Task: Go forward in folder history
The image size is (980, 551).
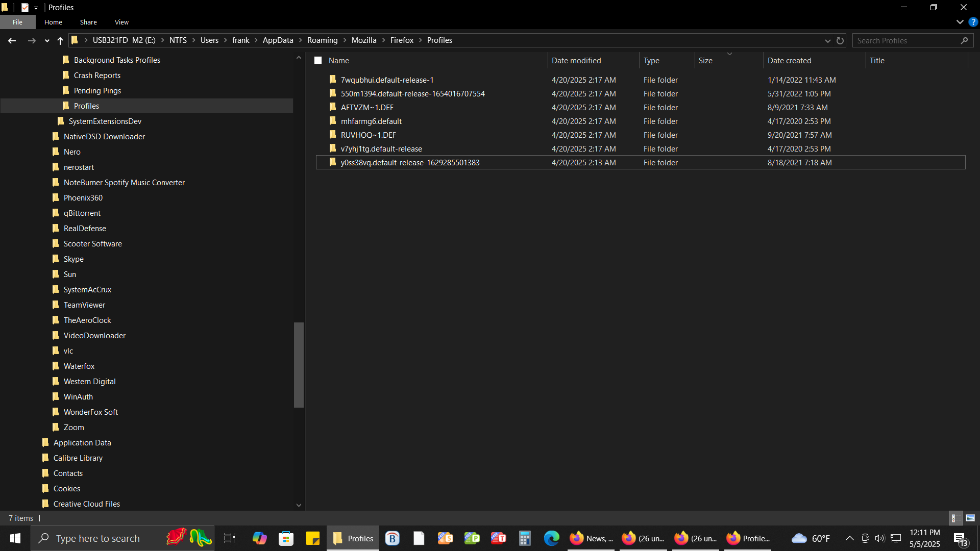Action: click(x=32, y=40)
